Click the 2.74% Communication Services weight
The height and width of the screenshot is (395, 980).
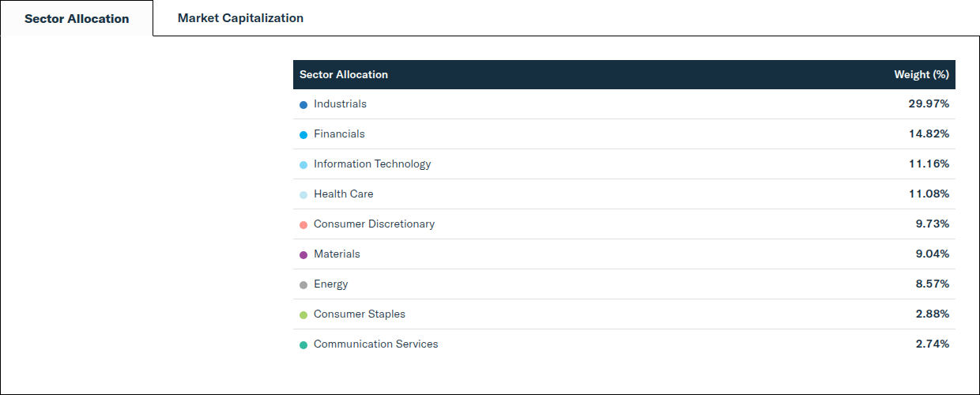pyautogui.click(x=933, y=344)
